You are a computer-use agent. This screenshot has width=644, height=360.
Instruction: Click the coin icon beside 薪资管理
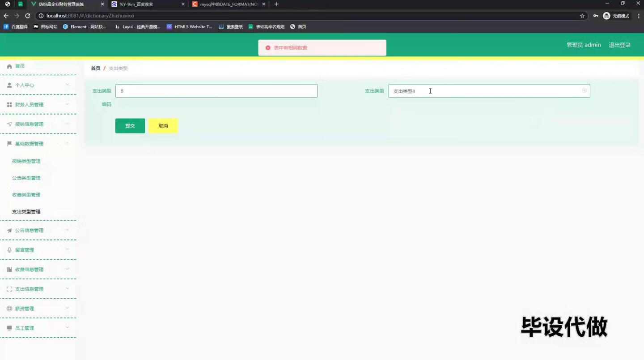(9, 309)
